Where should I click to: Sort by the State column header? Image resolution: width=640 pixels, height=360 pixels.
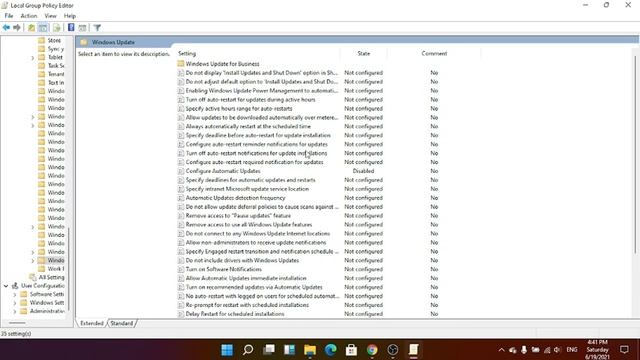363,53
